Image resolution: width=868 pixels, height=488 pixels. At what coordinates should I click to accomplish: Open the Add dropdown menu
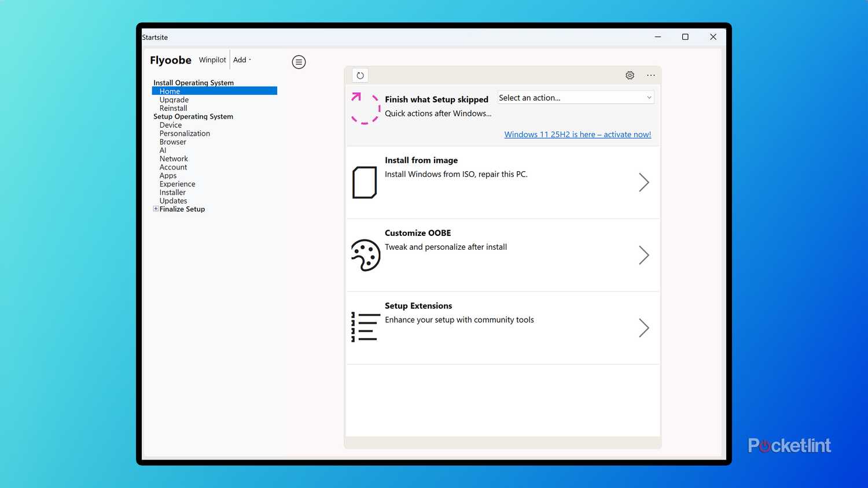(x=242, y=60)
